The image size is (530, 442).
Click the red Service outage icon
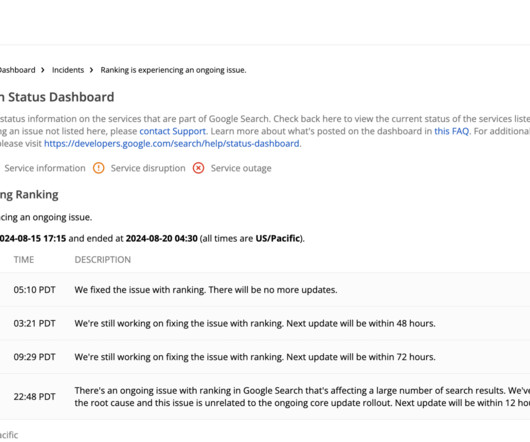coord(198,168)
